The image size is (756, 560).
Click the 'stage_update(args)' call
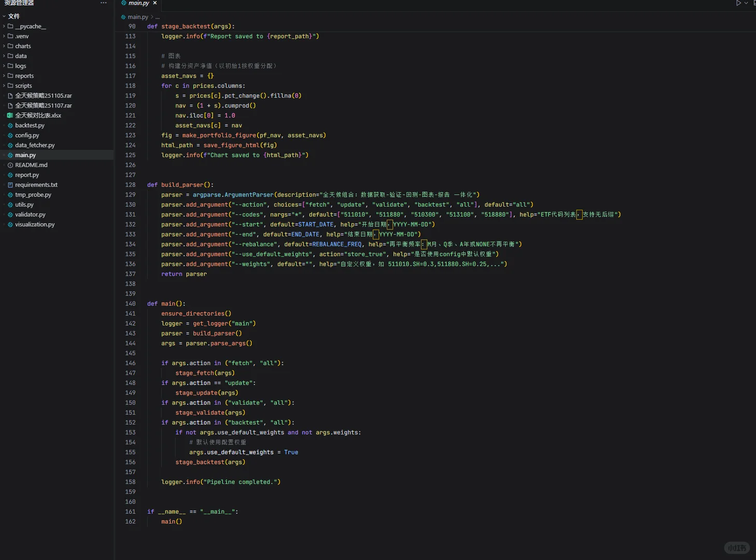tap(207, 393)
